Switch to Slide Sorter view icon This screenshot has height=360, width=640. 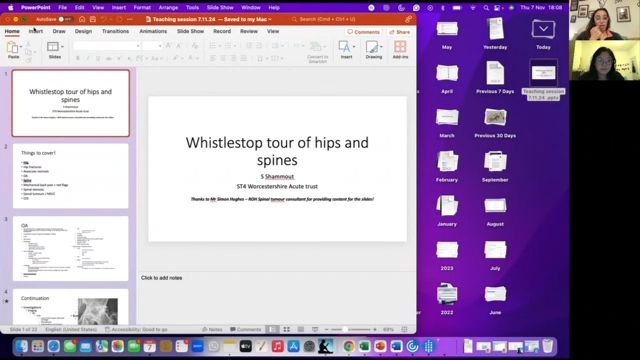click(x=287, y=329)
